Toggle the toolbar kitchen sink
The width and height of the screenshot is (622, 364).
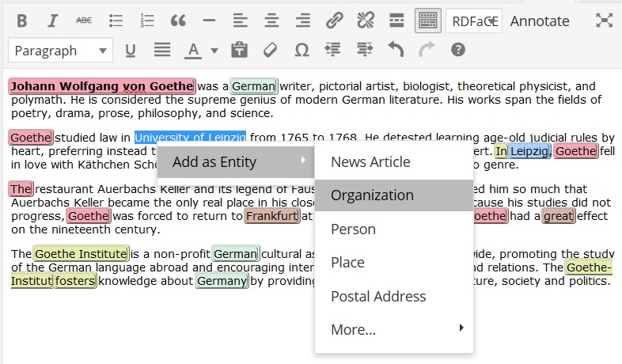point(427,21)
